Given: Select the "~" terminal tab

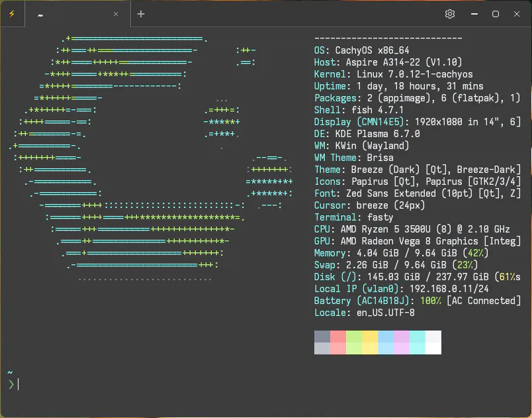Looking at the screenshot, I should click(77, 15).
